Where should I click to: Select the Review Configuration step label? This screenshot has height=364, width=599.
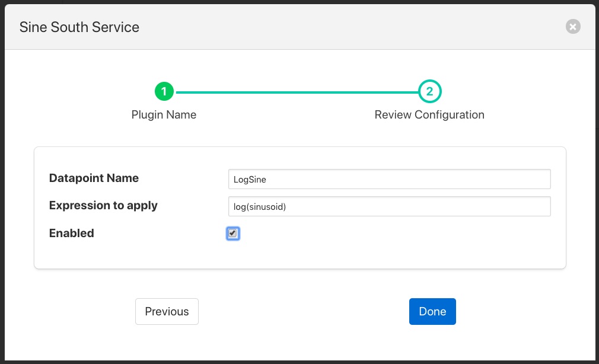pos(429,114)
